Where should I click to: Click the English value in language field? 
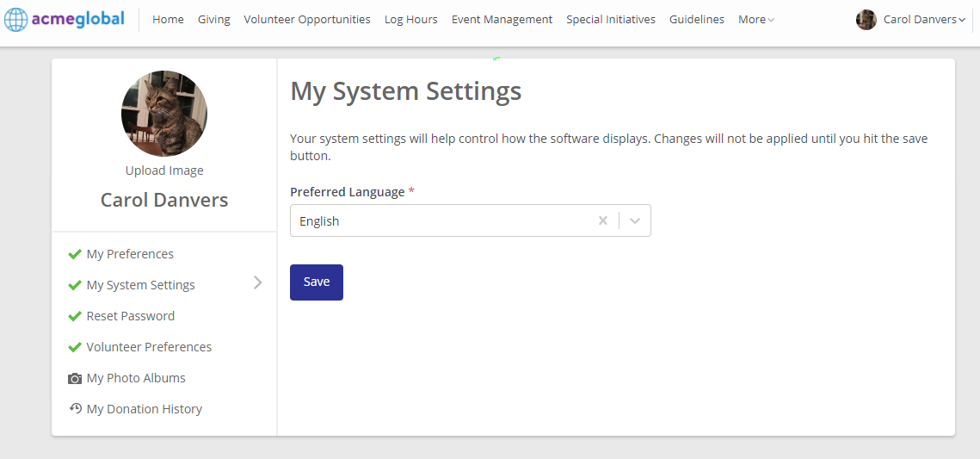318,220
